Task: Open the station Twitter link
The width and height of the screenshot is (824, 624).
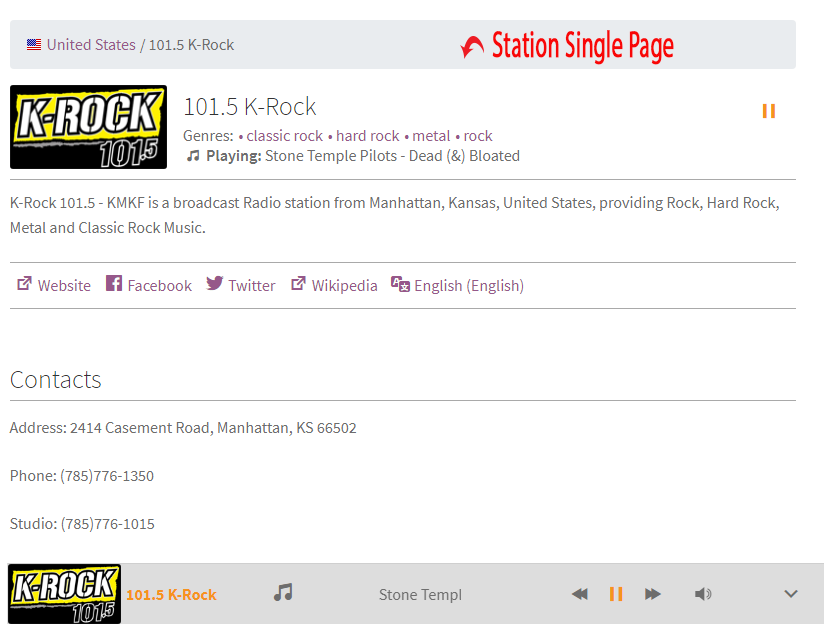Action: tap(252, 285)
